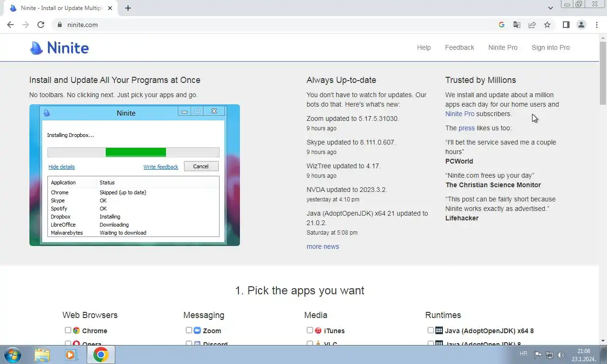Check the iTunes checkbox

point(310,330)
